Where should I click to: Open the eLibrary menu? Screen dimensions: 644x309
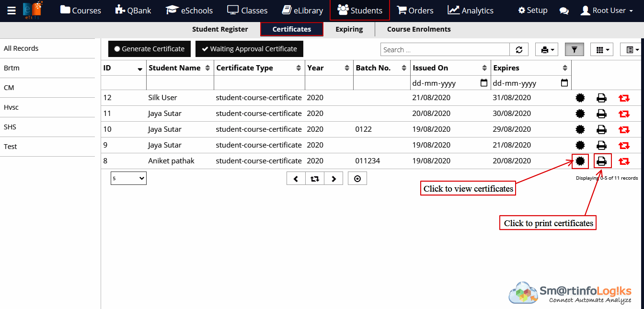302,11
